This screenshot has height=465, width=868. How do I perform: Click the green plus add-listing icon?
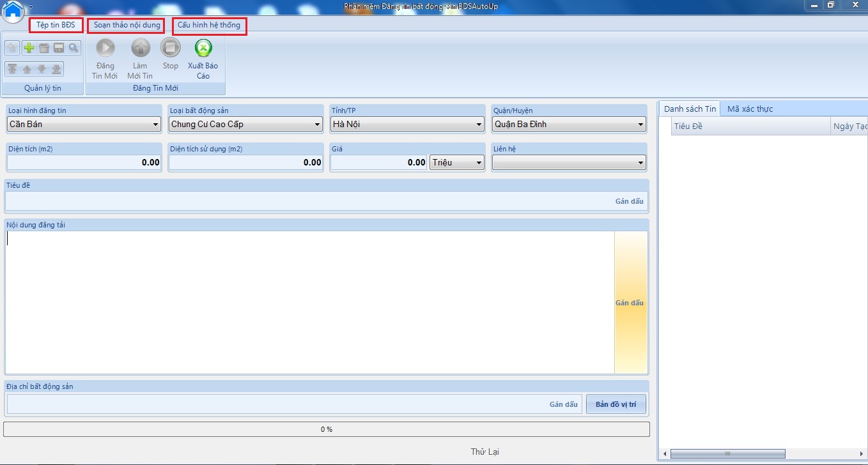tap(29, 48)
